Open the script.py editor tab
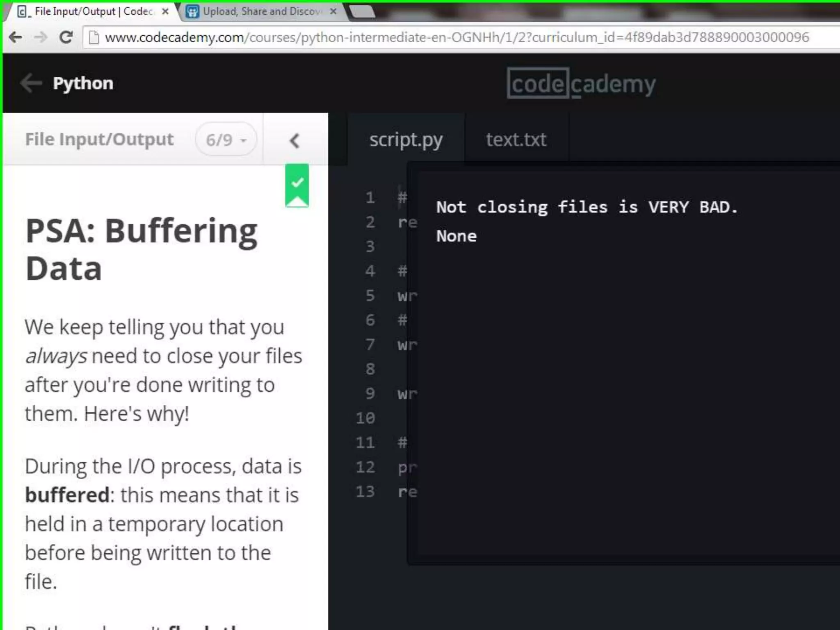The height and width of the screenshot is (630, 840). pyautogui.click(x=406, y=139)
